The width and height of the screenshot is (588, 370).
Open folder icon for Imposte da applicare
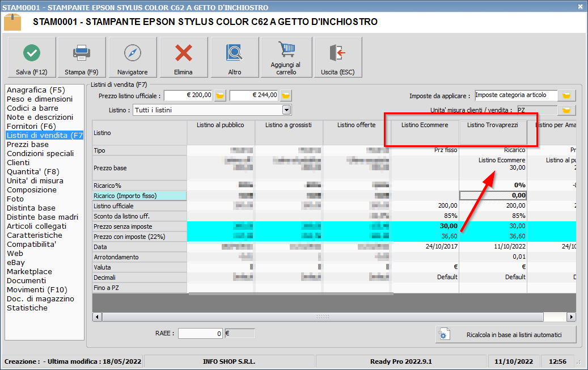(x=566, y=96)
